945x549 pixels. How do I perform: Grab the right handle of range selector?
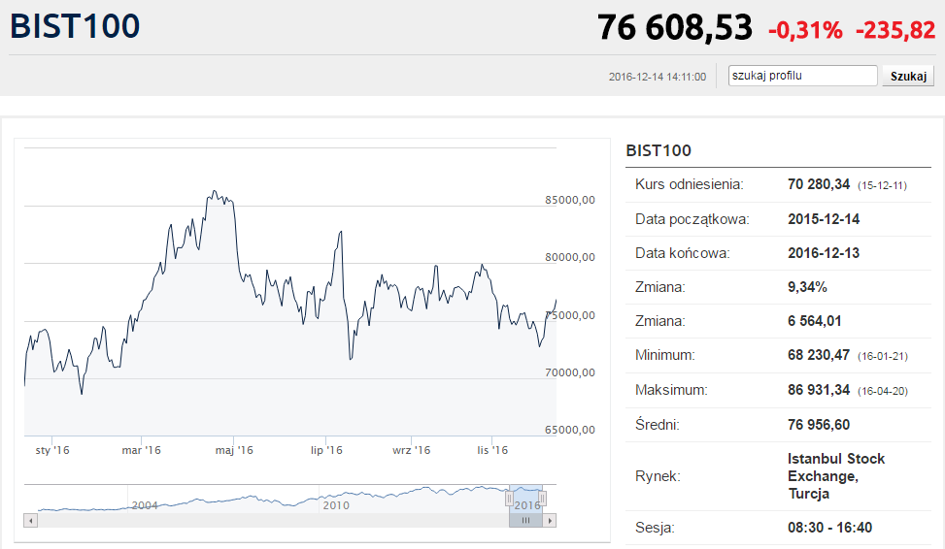542,498
